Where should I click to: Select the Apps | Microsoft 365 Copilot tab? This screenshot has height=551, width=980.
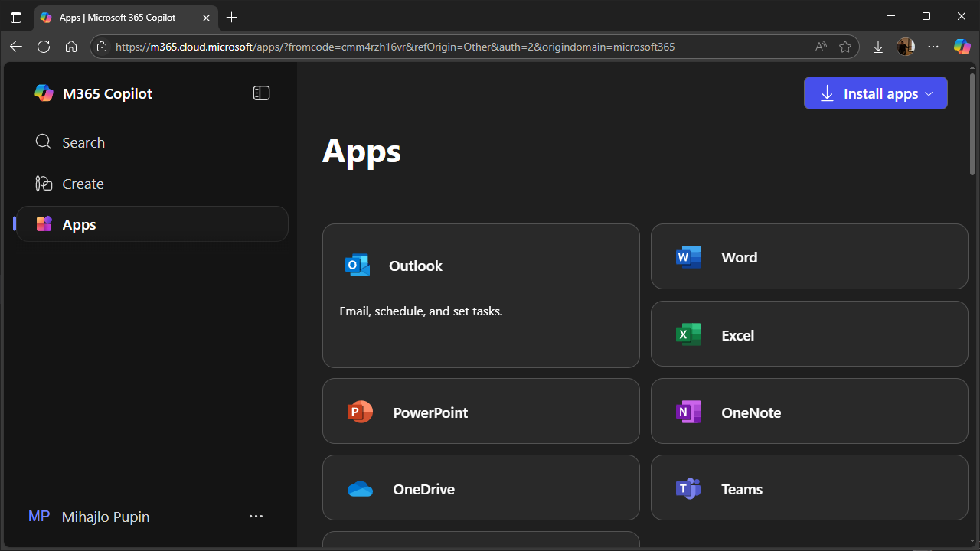[x=126, y=17]
